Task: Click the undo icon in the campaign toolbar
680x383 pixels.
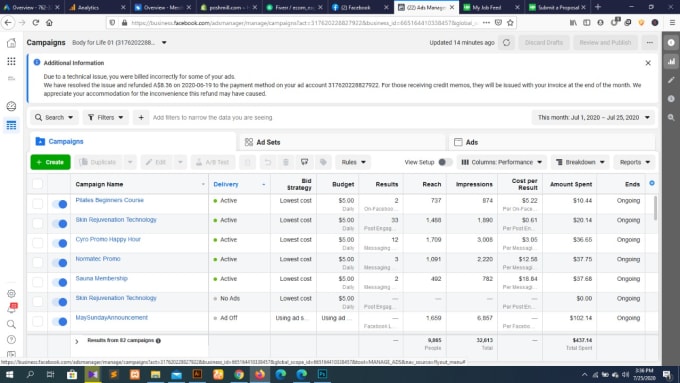Action: pos(268,162)
